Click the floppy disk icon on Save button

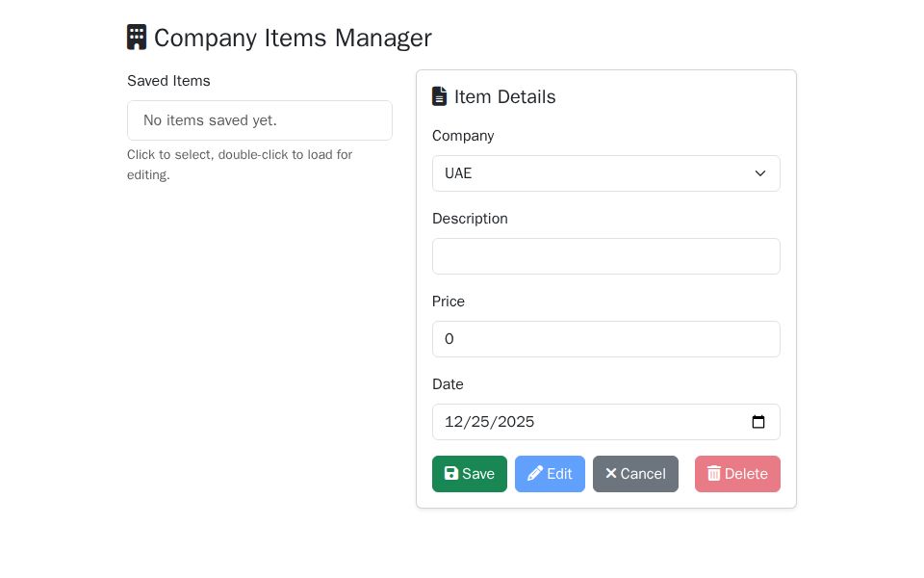tap(451, 473)
